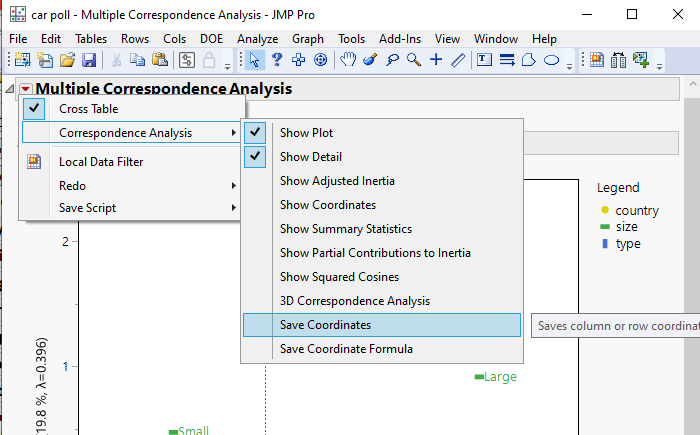The height and width of the screenshot is (435, 700).
Task: Click Local Data Filter option
Action: point(100,162)
